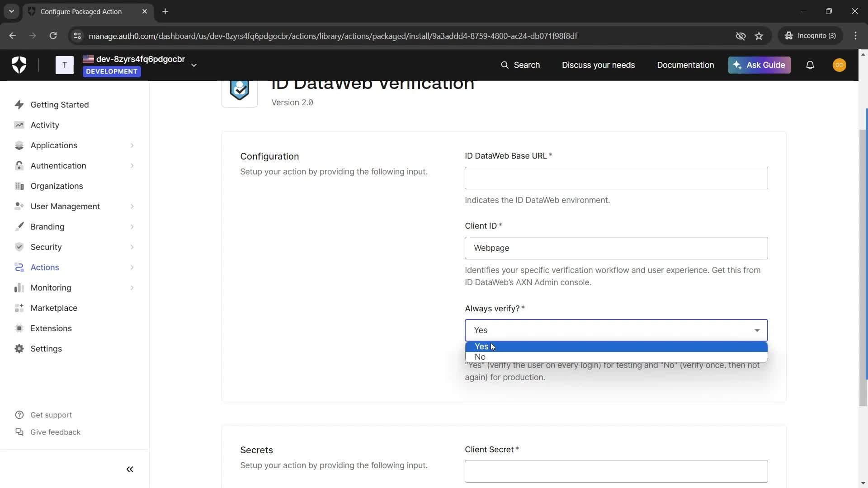
Task: Open Discuss your needs link
Action: click(598, 65)
